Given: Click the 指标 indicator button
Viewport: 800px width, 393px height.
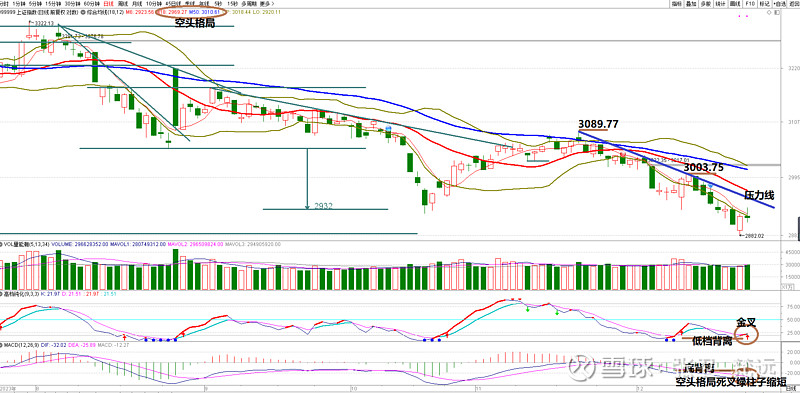Looking at the screenshot, I should [x=677, y=4].
